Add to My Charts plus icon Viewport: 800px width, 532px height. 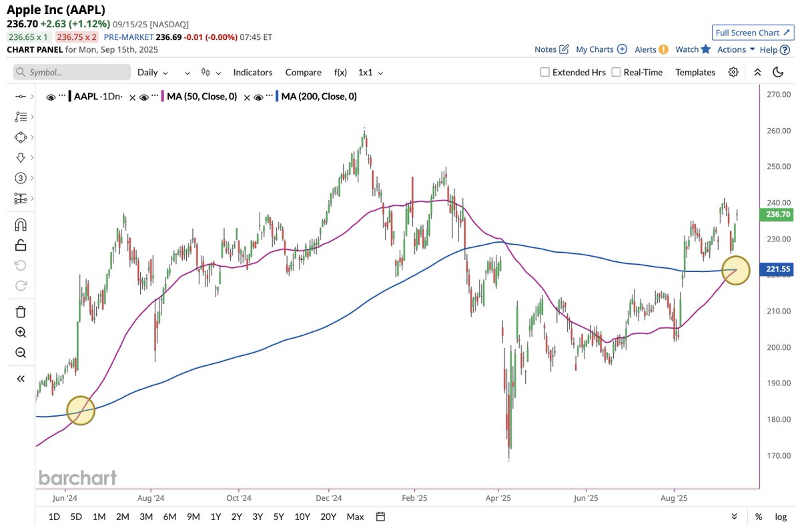[x=622, y=49]
